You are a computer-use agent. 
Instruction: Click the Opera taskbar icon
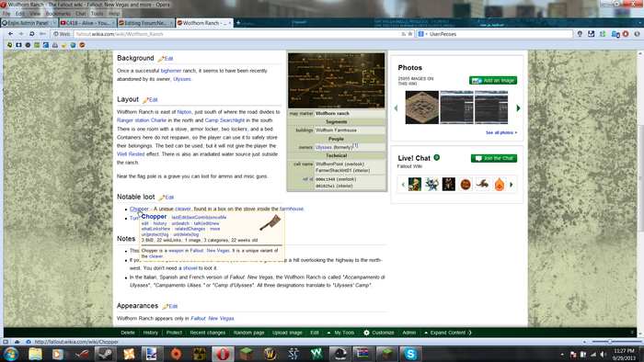[x=223, y=354]
